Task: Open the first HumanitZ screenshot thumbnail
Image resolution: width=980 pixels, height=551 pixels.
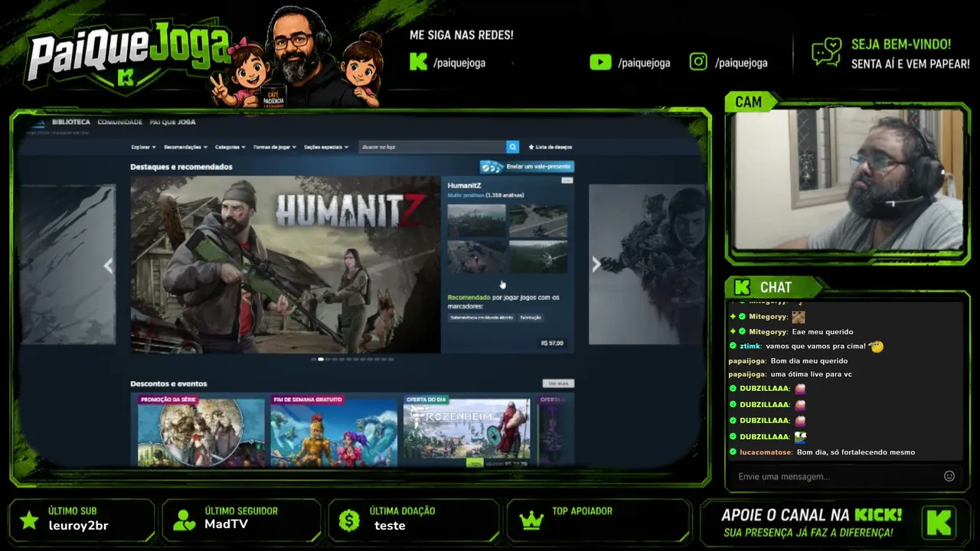Action: (x=476, y=221)
